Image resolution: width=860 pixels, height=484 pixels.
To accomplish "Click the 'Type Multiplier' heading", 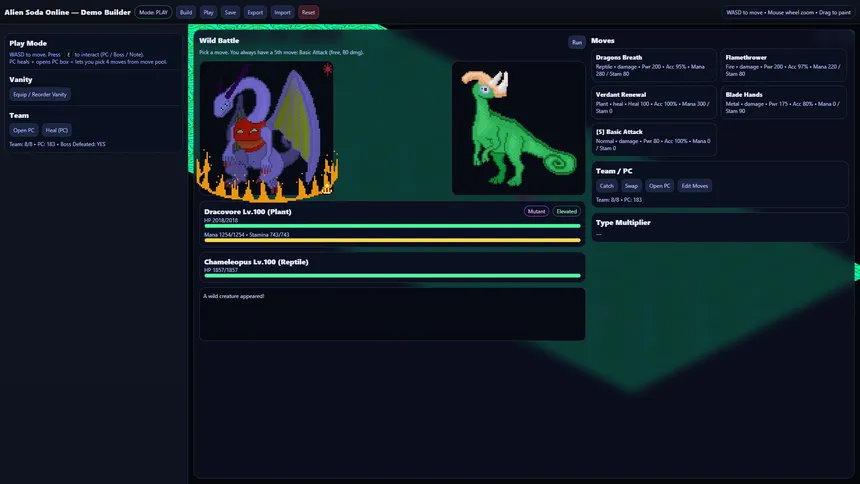I will (623, 223).
